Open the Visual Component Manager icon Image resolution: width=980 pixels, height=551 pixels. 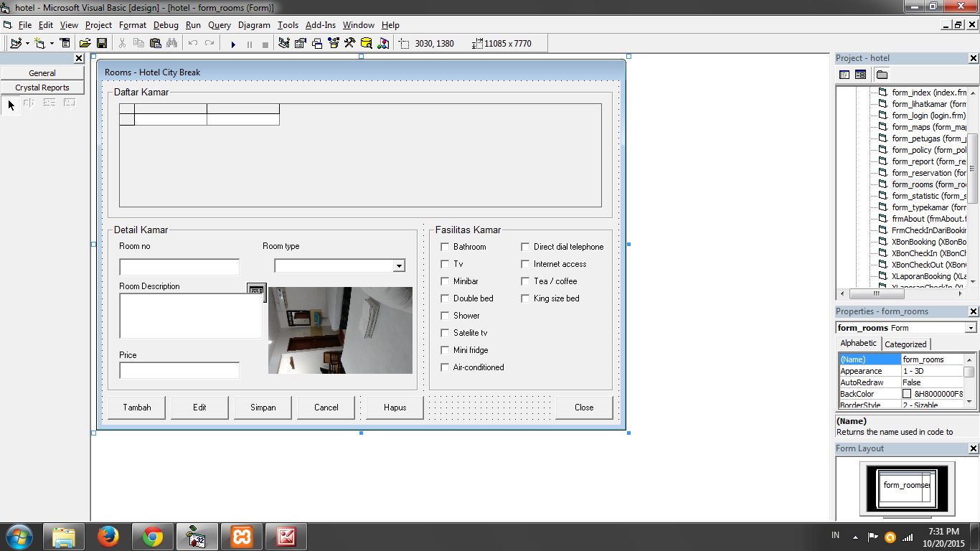coord(383,44)
